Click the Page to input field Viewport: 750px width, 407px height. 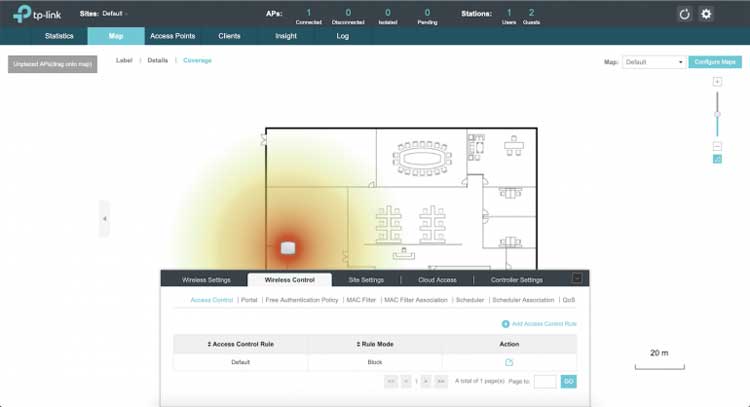coord(545,381)
